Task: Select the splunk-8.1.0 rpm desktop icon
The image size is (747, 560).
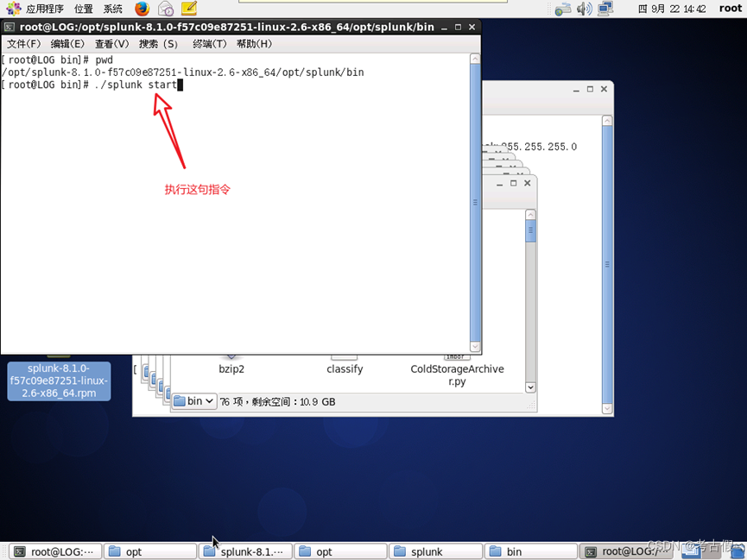Action: click(x=58, y=381)
